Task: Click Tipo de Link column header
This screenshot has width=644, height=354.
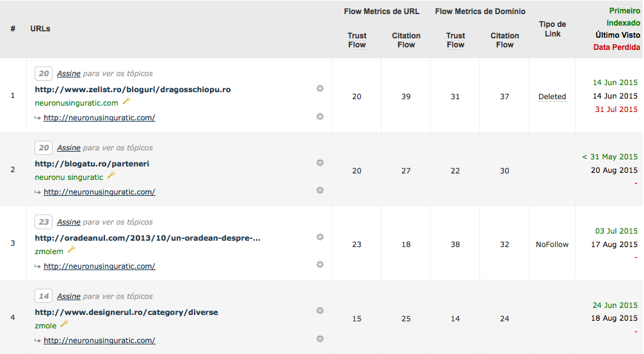Action: tap(552, 29)
